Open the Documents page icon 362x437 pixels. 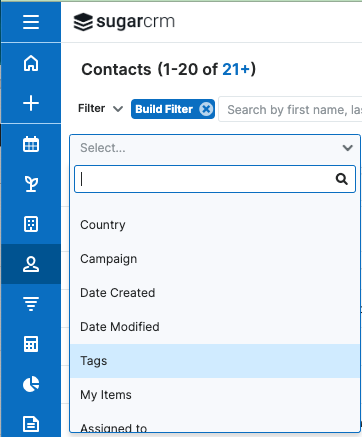point(31,424)
